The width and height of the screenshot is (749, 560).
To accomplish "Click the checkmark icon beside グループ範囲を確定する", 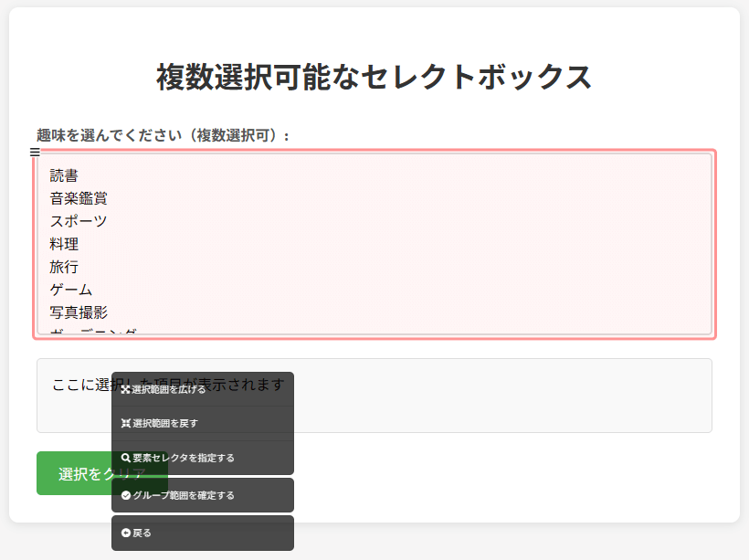I will (125, 495).
